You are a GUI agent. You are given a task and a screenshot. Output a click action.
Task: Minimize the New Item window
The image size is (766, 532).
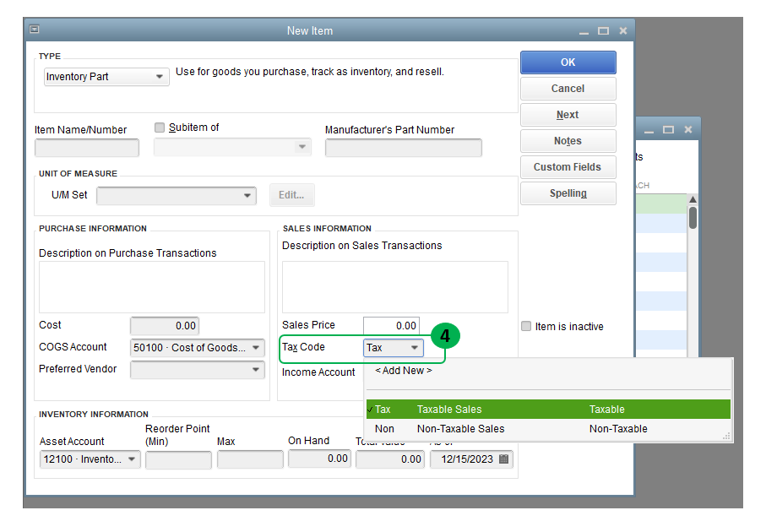point(584,31)
